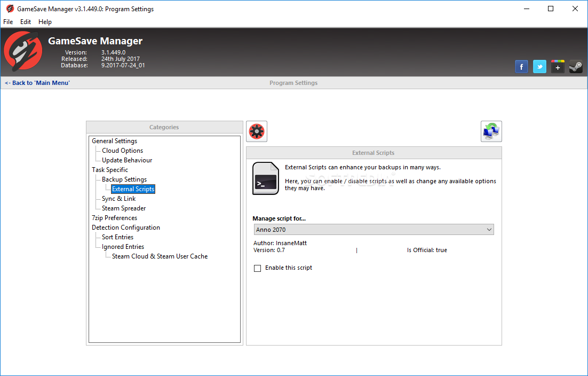Open the Google Plus icon

coord(558,67)
